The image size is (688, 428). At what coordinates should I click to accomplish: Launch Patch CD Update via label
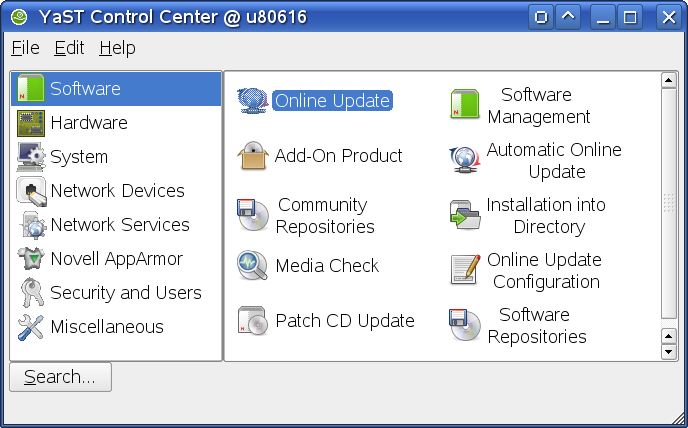point(345,321)
